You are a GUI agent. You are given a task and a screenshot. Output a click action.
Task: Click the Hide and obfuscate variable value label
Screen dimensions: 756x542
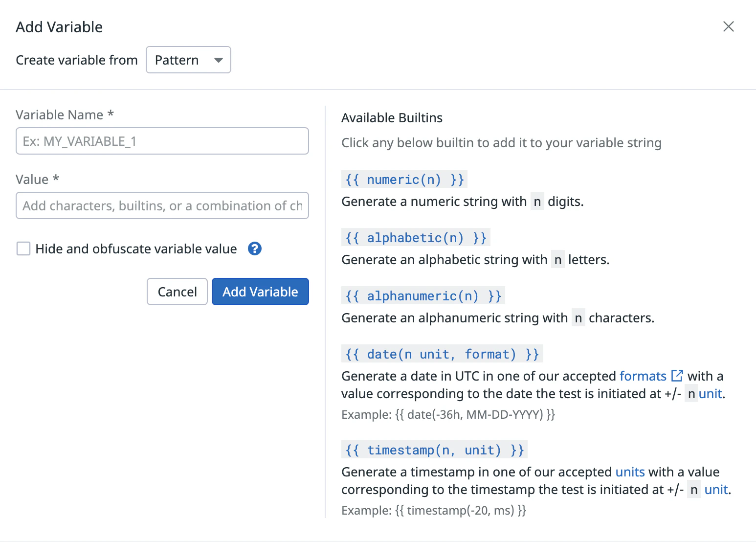tap(136, 249)
